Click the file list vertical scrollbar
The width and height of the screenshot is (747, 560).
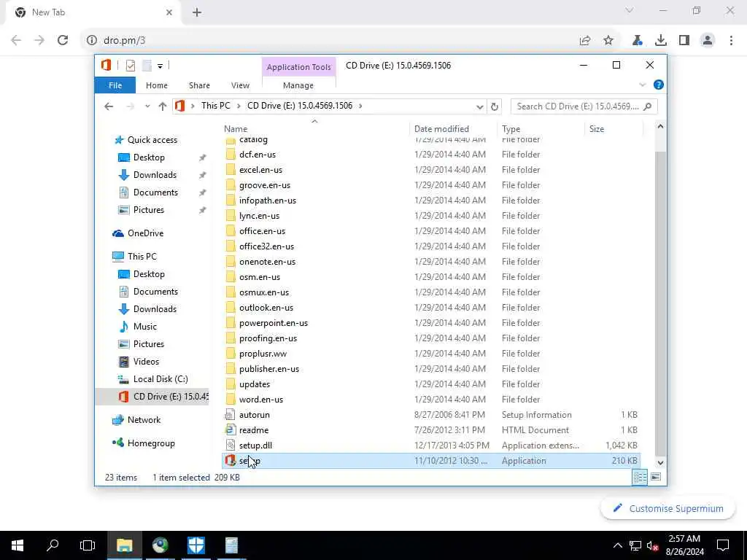pyautogui.click(x=660, y=303)
